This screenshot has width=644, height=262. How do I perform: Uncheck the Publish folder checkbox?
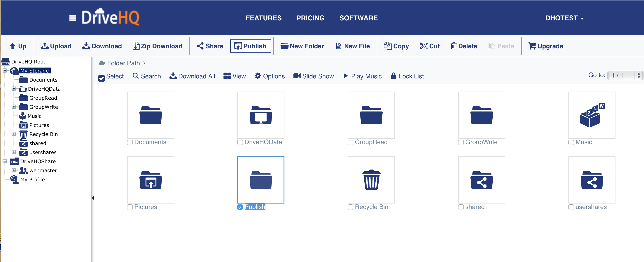click(x=240, y=207)
